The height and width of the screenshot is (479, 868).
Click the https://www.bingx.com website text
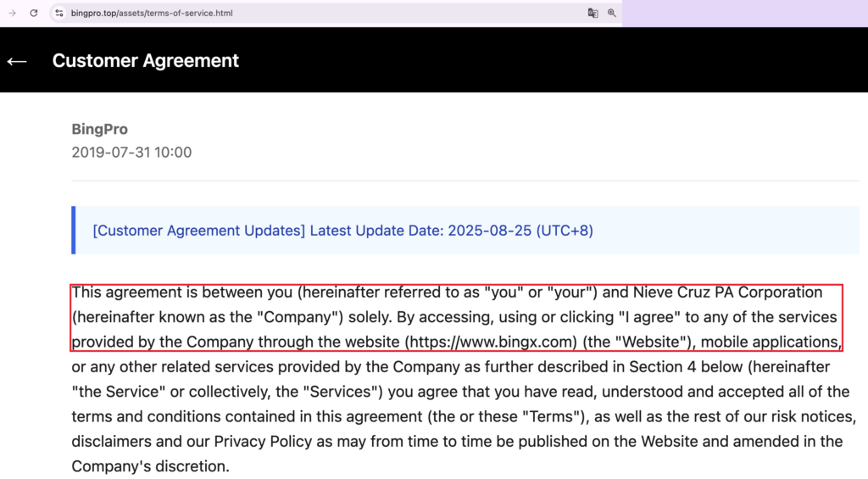point(491,342)
